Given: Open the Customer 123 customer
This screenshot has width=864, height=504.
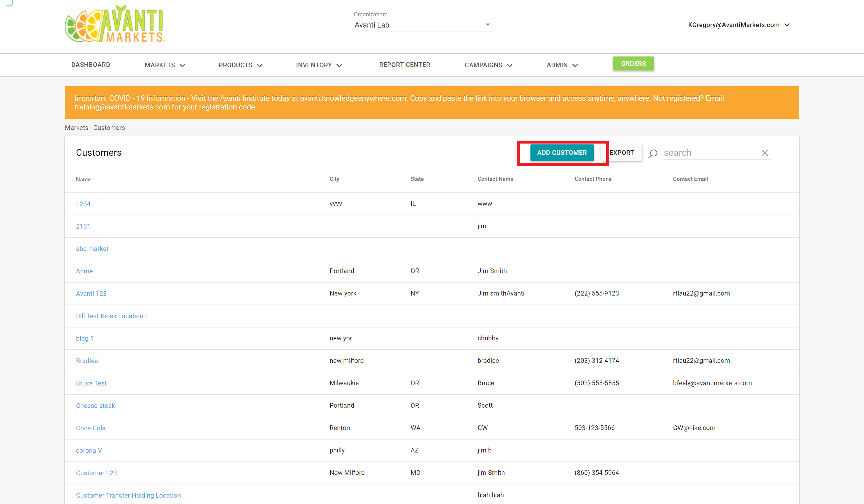Looking at the screenshot, I should point(96,473).
